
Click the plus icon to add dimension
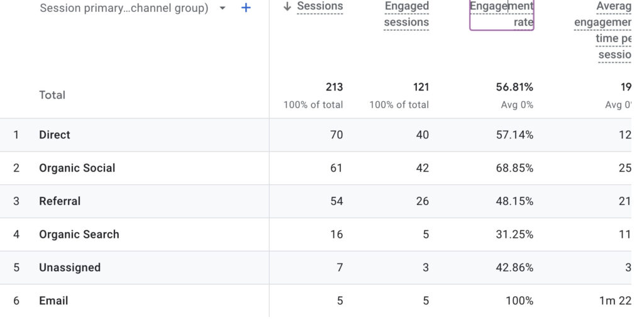(246, 8)
